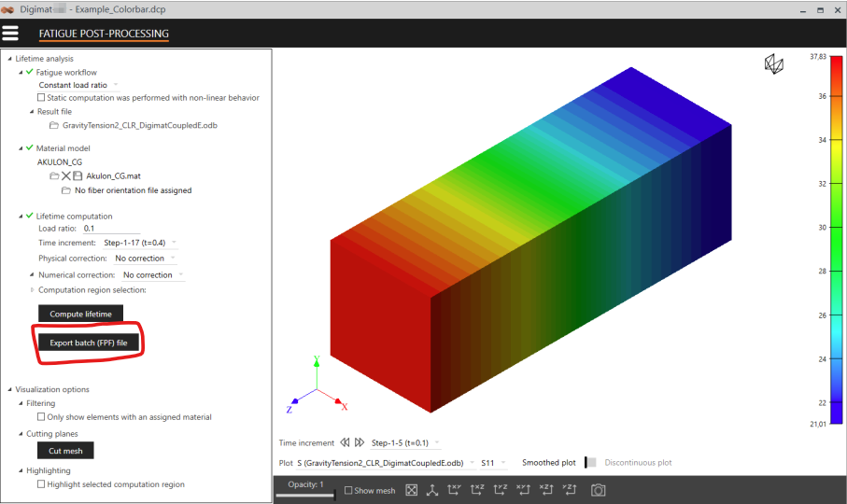847x504 pixels.
Task: Select the isometric view axes icon
Action: (x=432, y=490)
